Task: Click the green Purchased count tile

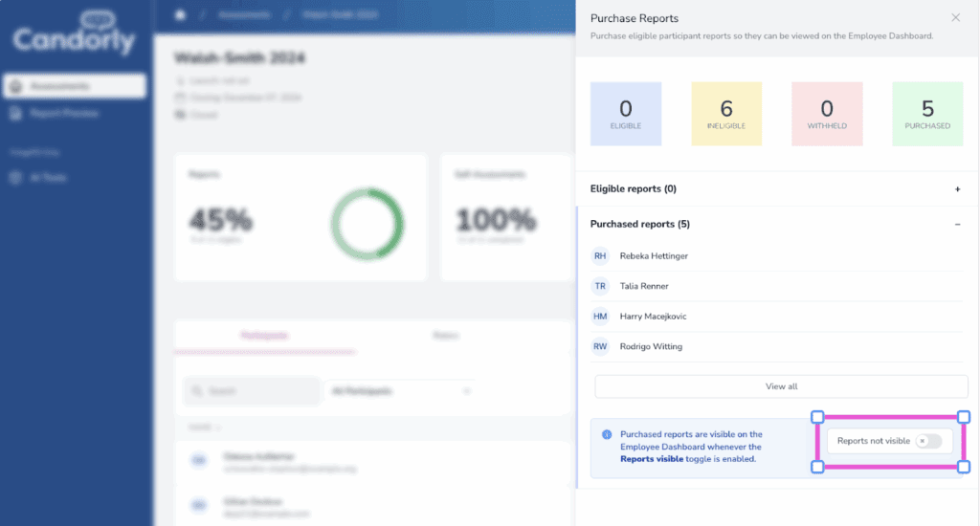Action: (926, 114)
